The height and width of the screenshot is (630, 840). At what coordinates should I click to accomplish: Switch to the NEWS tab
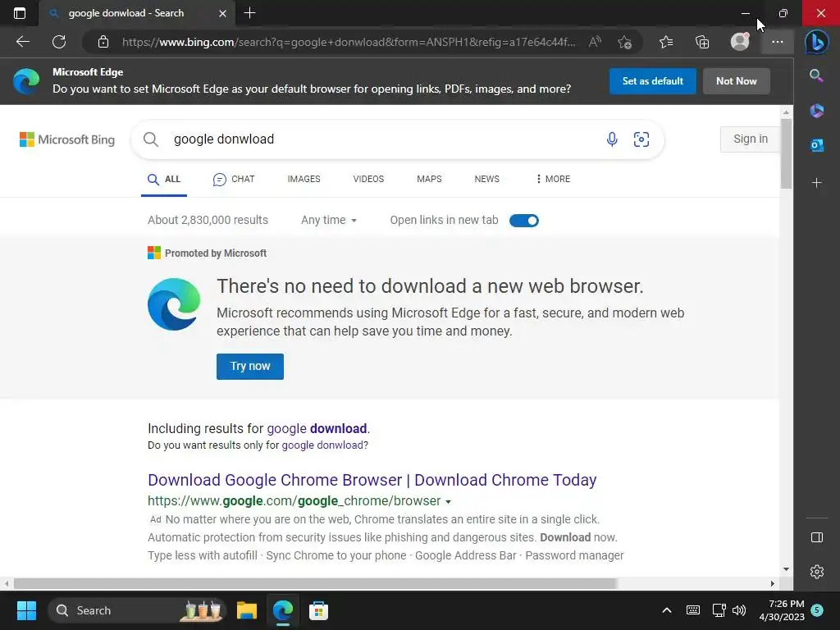click(x=487, y=179)
